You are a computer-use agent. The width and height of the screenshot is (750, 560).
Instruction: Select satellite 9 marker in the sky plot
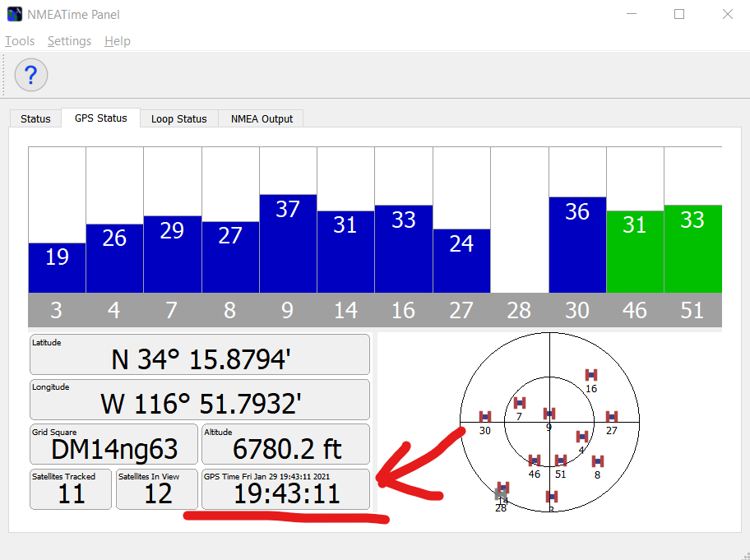[549, 414]
